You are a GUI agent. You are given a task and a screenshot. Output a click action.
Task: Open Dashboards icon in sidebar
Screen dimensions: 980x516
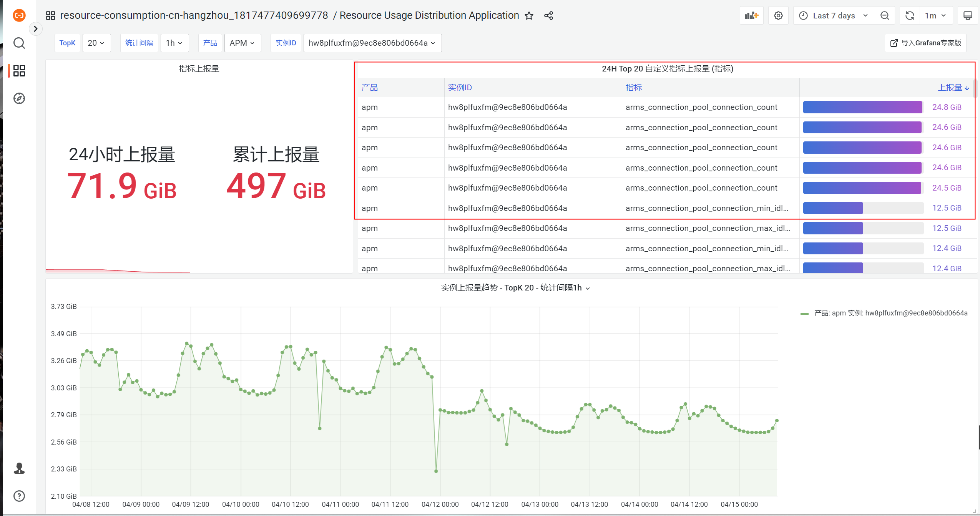pos(19,71)
